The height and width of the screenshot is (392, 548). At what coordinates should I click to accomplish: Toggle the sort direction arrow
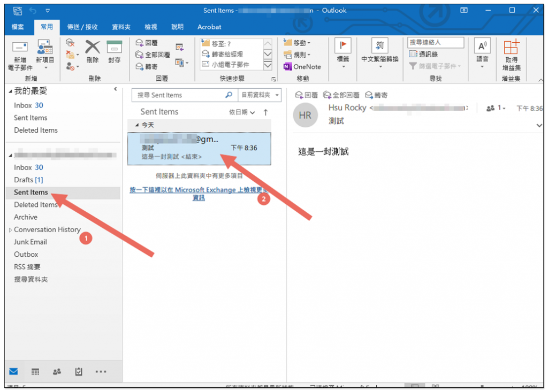click(265, 112)
